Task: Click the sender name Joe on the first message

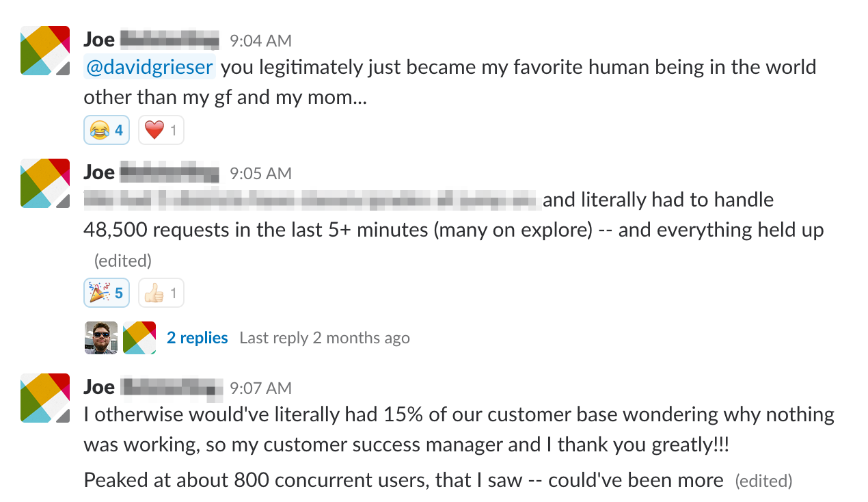Action: 99,39
